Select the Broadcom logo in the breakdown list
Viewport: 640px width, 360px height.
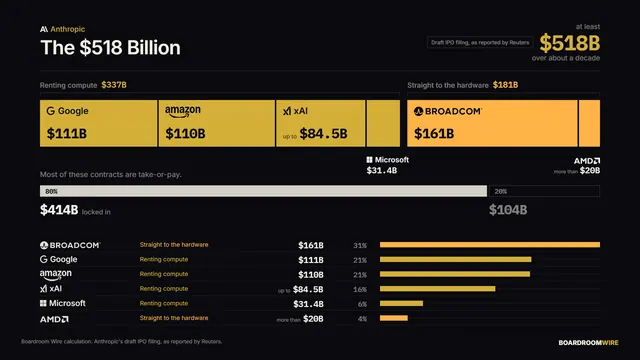[70, 245]
